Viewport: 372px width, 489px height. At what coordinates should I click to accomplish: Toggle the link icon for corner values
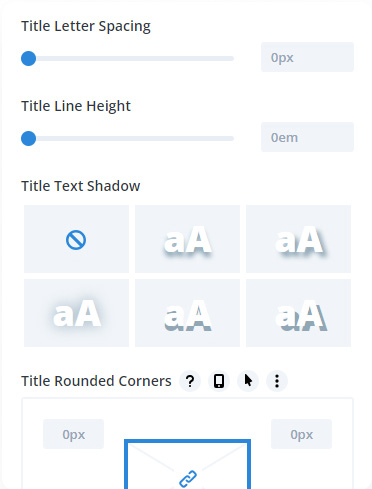(x=188, y=479)
